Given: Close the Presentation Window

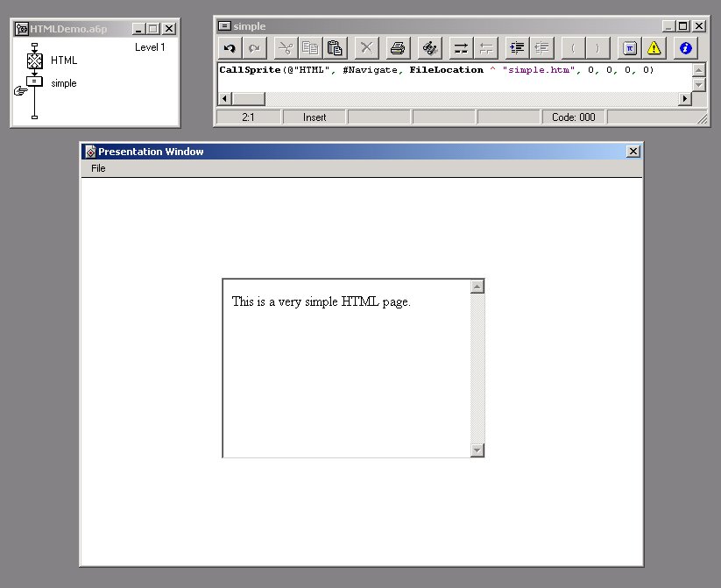Looking at the screenshot, I should 633,152.
